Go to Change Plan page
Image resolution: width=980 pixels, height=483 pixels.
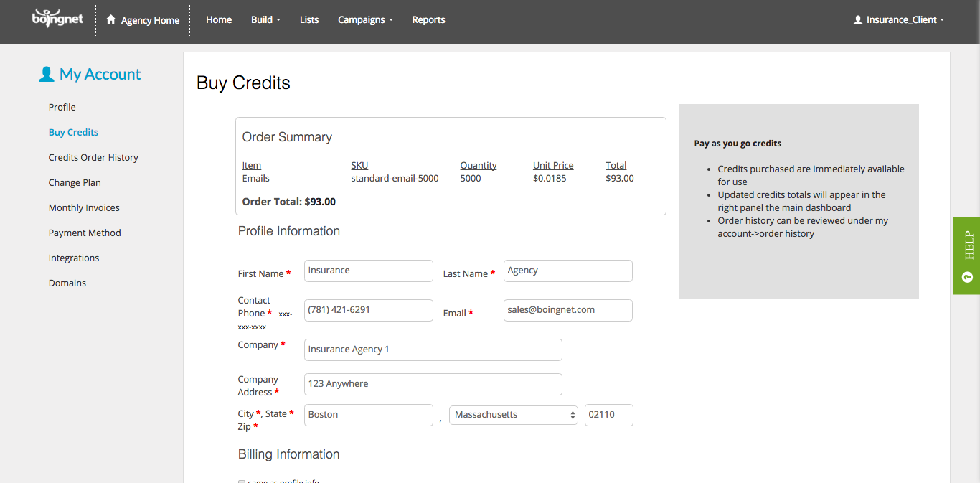click(75, 182)
